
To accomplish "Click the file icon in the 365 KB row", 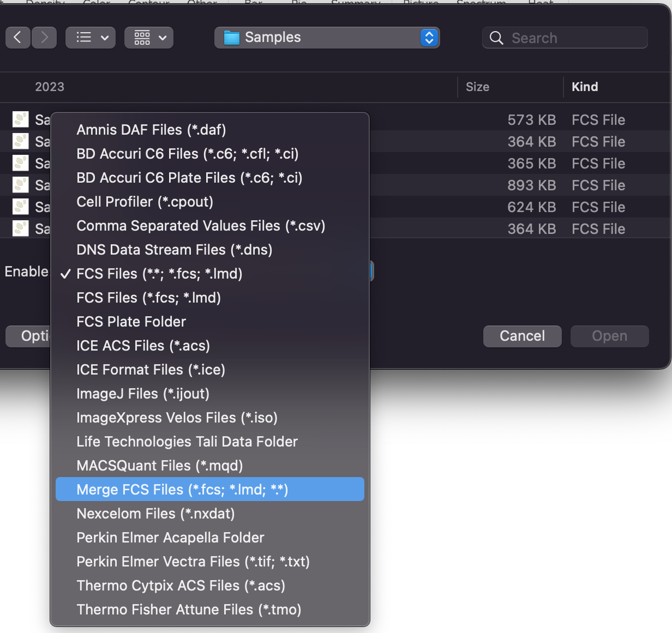I will click(21, 163).
